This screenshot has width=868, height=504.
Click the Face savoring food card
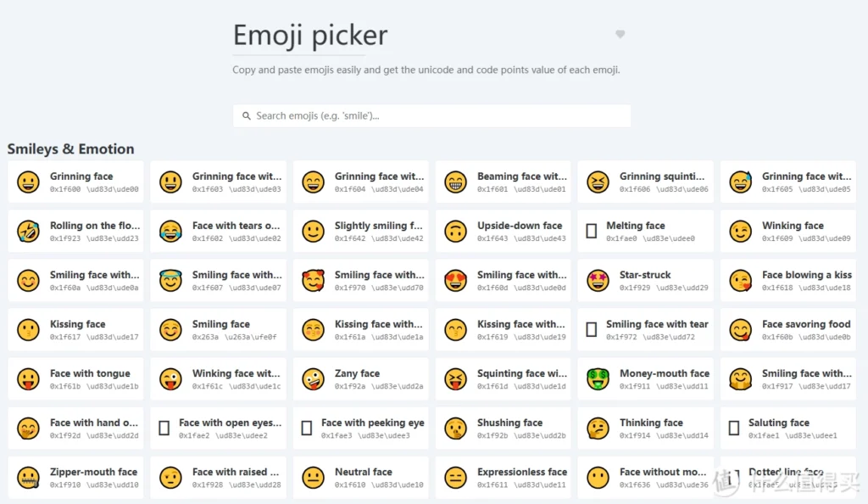788,330
